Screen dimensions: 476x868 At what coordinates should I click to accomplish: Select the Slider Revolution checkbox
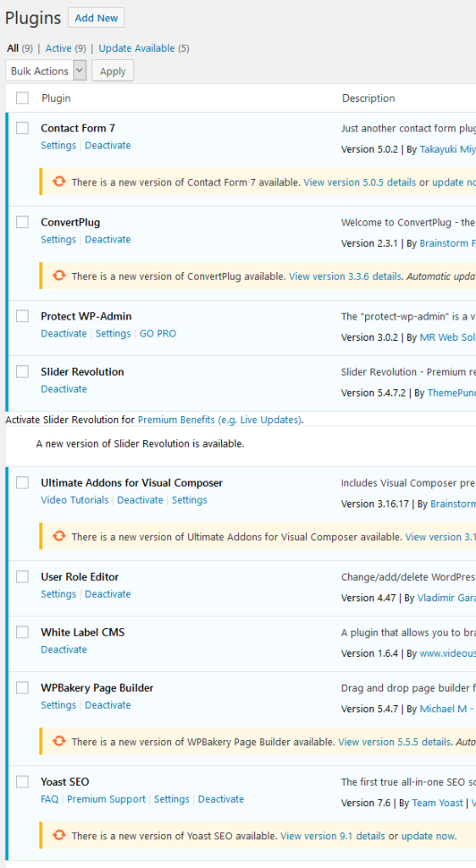tap(22, 371)
